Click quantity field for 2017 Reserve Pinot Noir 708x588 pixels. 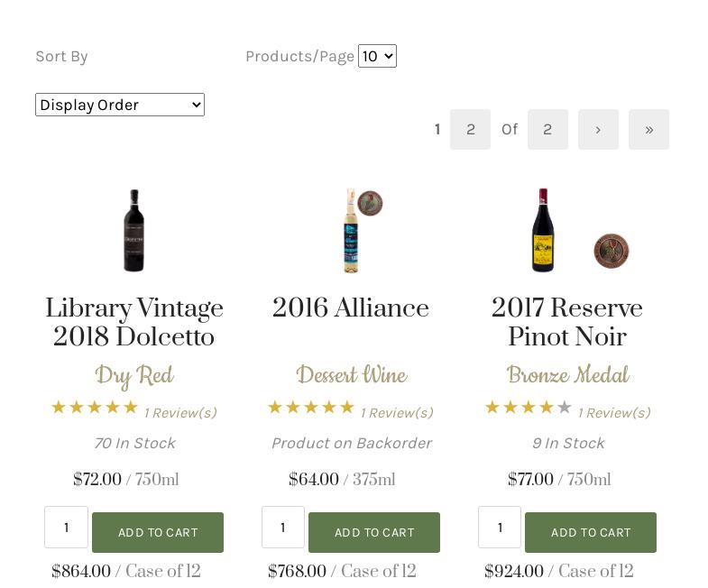pyautogui.click(x=500, y=527)
